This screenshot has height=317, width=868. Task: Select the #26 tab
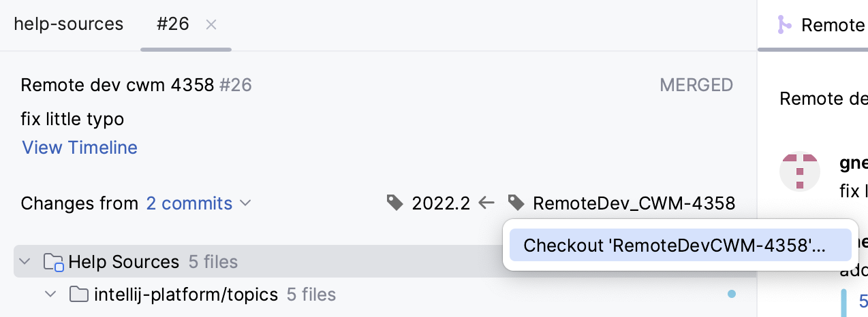coord(172,24)
